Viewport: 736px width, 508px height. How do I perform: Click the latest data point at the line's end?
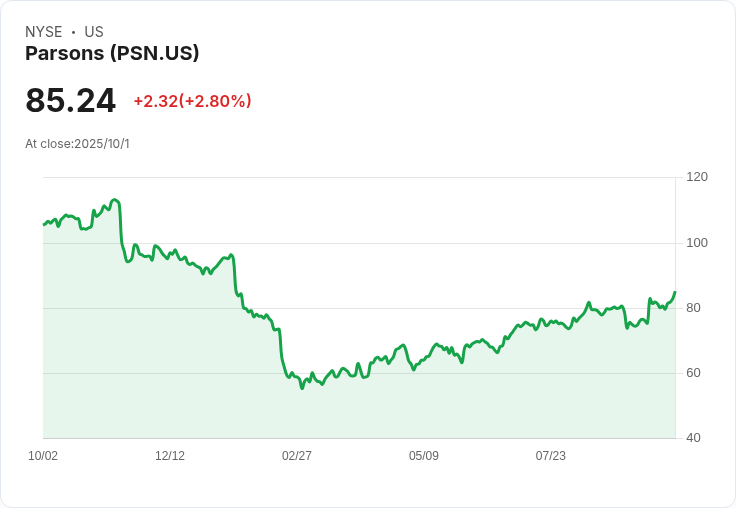coord(675,292)
